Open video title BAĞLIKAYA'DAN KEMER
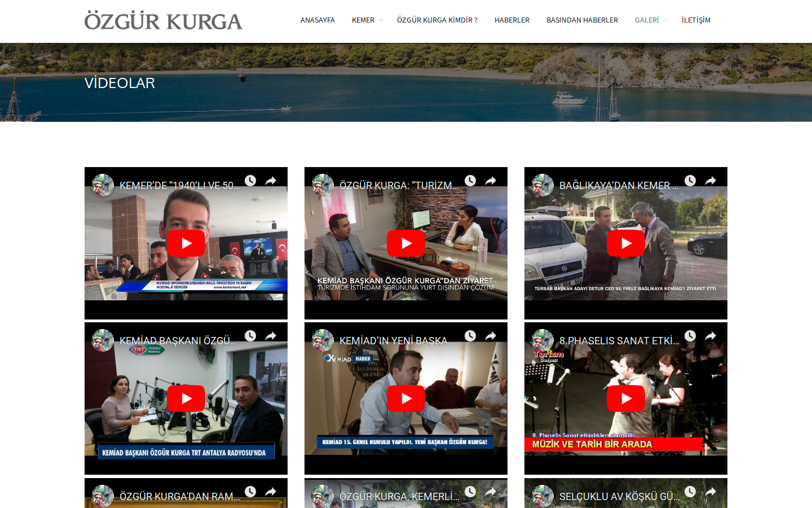 (619, 186)
